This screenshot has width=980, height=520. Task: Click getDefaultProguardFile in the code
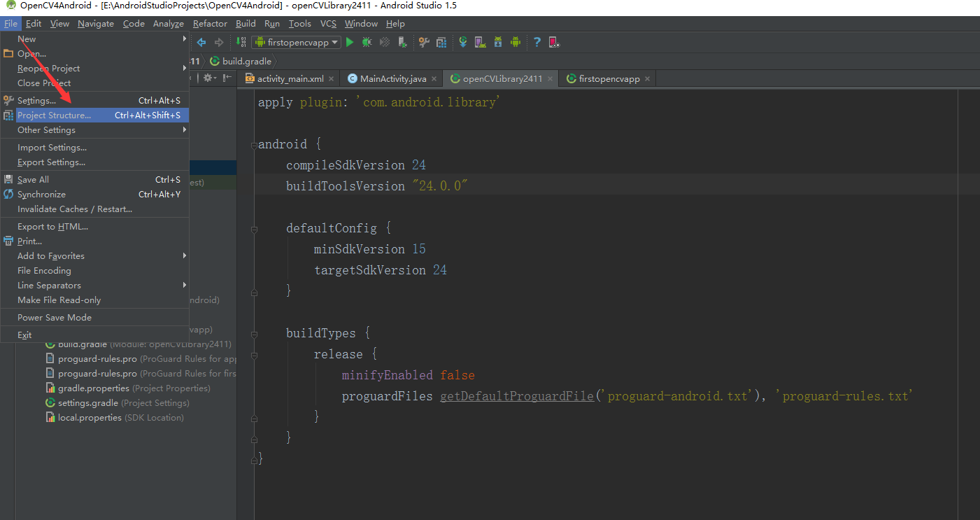click(517, 396)
